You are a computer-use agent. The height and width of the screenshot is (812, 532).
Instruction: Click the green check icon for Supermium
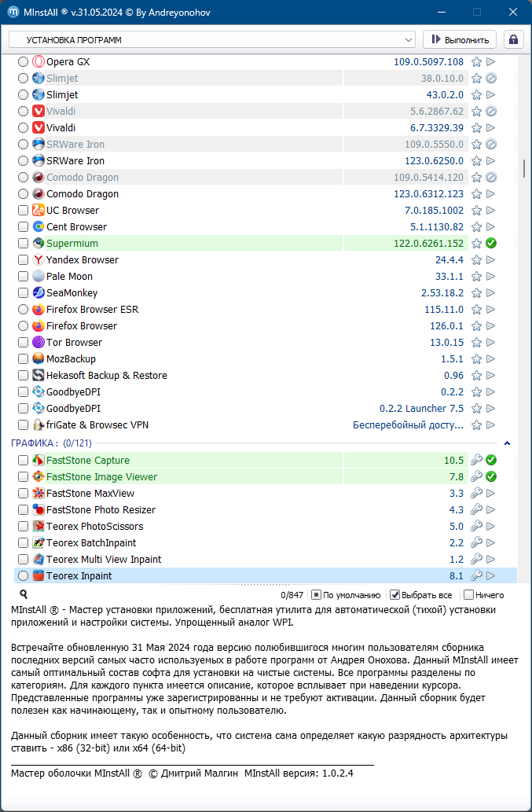coord(491,244)
